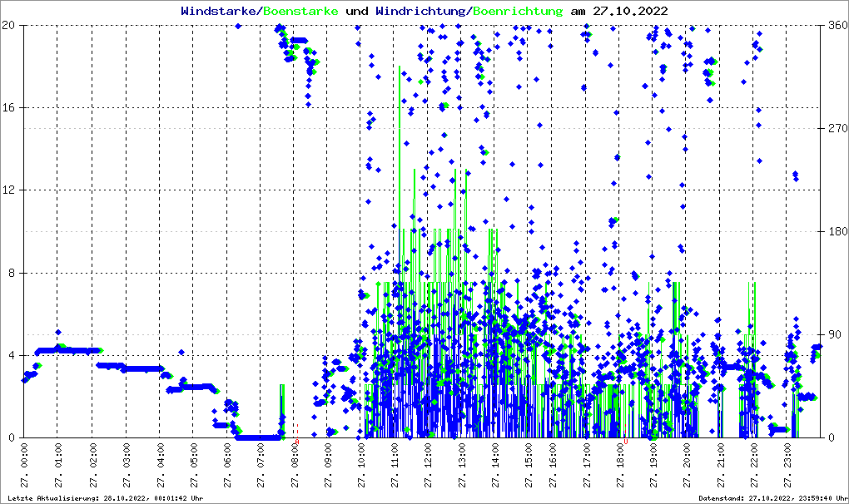The width and height of the screenshot is (849, 504).
Task: Click time axis label '27. 08:00'
Action: pyautogui.click(x=295, y=465)
